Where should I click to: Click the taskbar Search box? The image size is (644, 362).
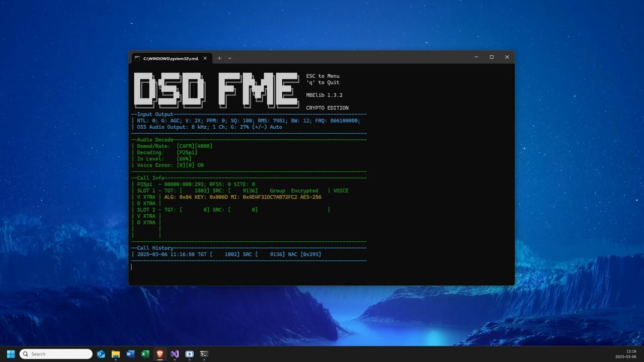[56, 354]
